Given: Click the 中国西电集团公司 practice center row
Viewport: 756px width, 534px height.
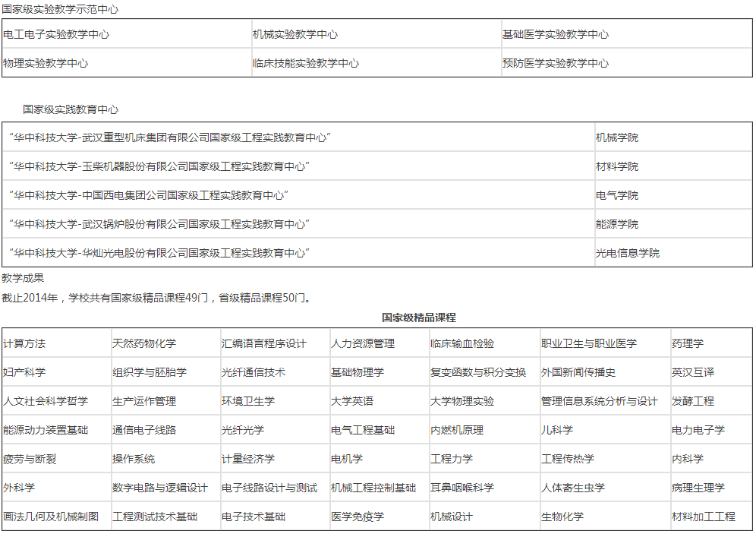Looking at the screenshot, I should coord(377,195).
